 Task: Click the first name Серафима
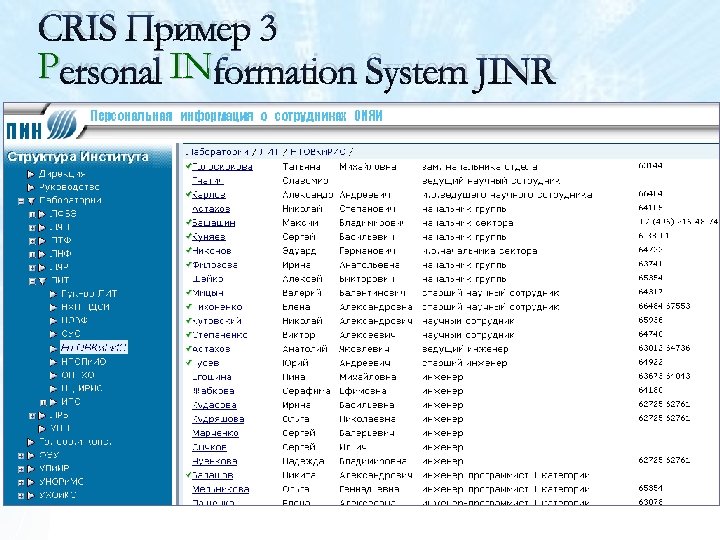pyautogui.click(x=306, y=391)
